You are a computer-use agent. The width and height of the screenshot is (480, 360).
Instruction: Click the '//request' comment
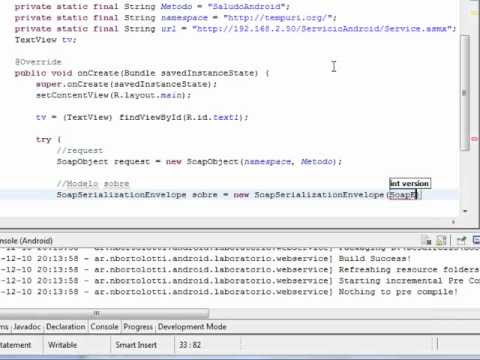point(80,151)
